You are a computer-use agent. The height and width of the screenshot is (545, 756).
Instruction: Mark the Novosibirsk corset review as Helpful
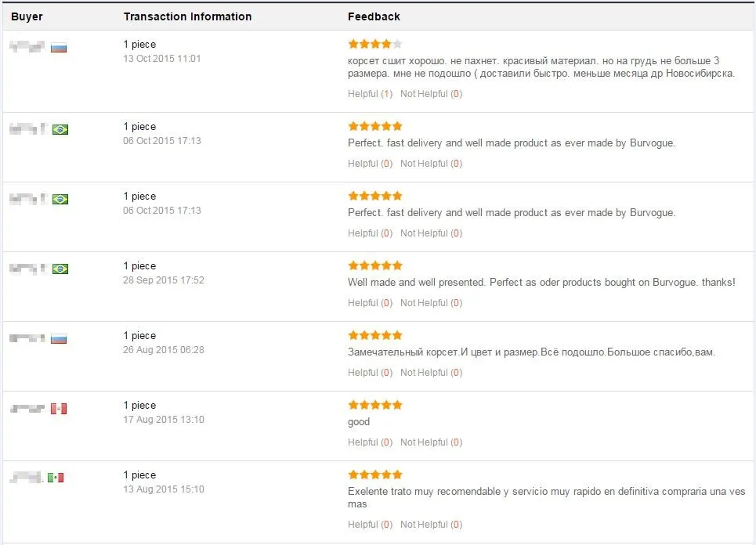[x=370, y=94]
